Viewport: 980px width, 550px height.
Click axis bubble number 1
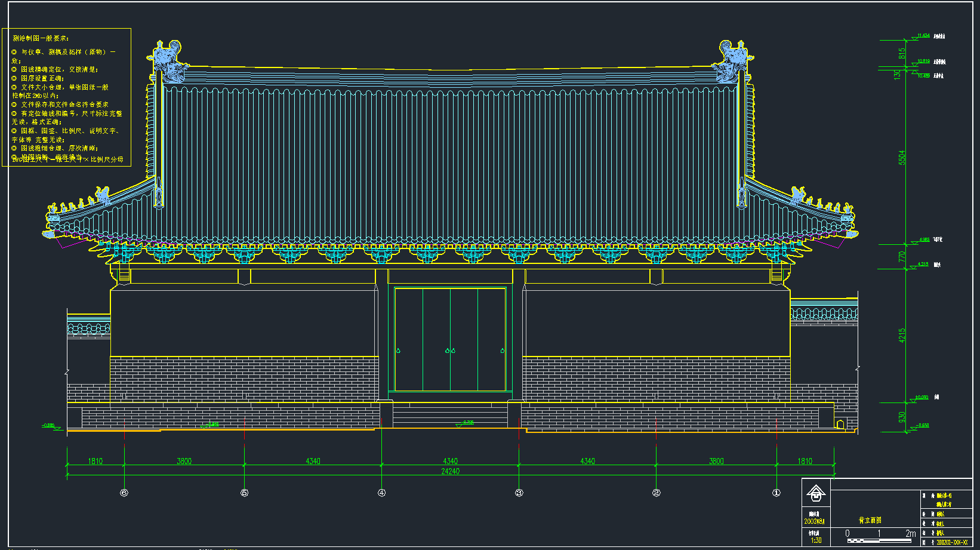point(776,493)
